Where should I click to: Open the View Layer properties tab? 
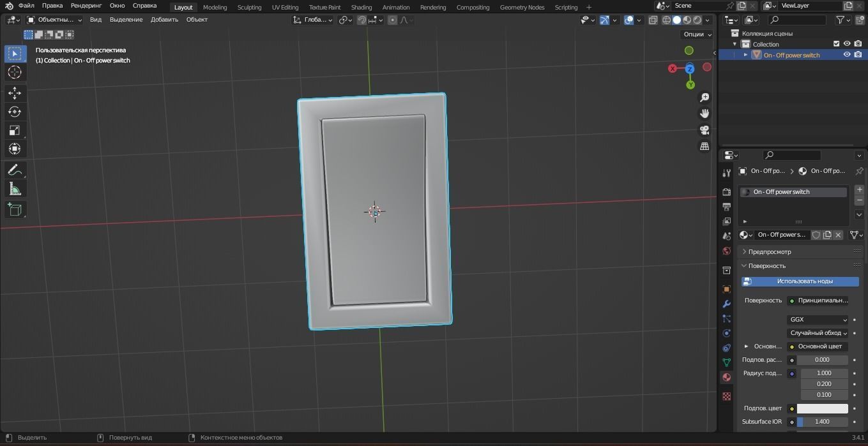726,221
